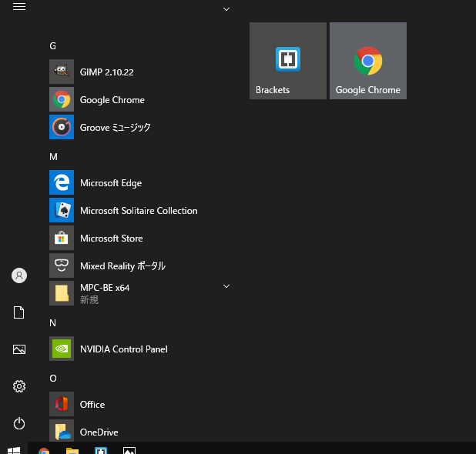This screenshot has width=476, height=454.
Task: Click Microsoft Solitaire Collection icon
Action: (x=62, y=210)
